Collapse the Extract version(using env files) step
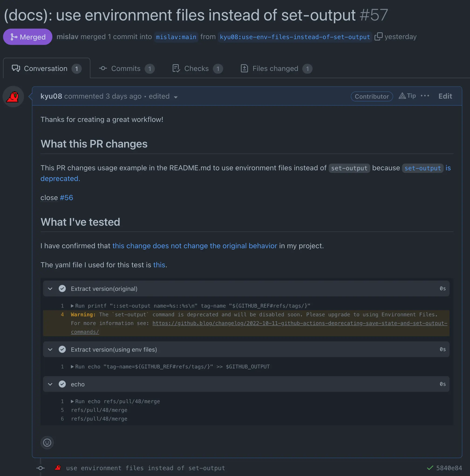 [x=50, y=349]
